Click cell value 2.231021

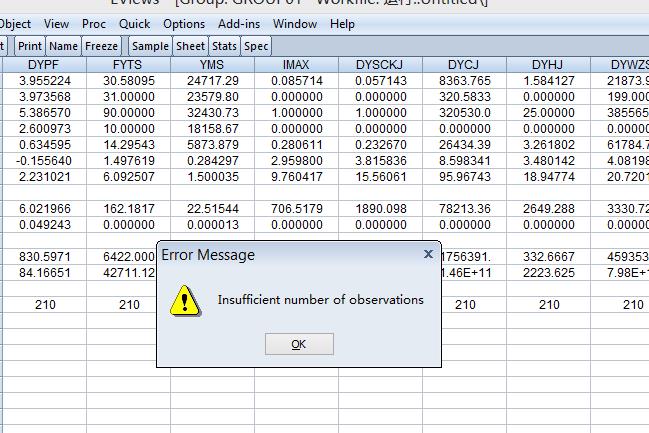(45, 177)
